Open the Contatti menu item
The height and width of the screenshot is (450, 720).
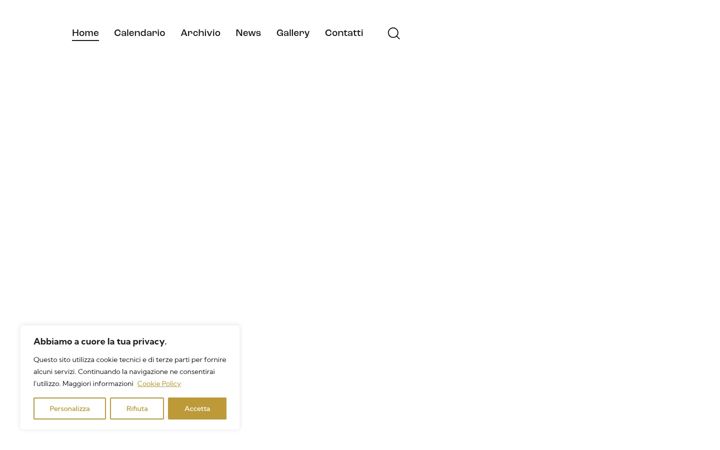coord(344,33)
